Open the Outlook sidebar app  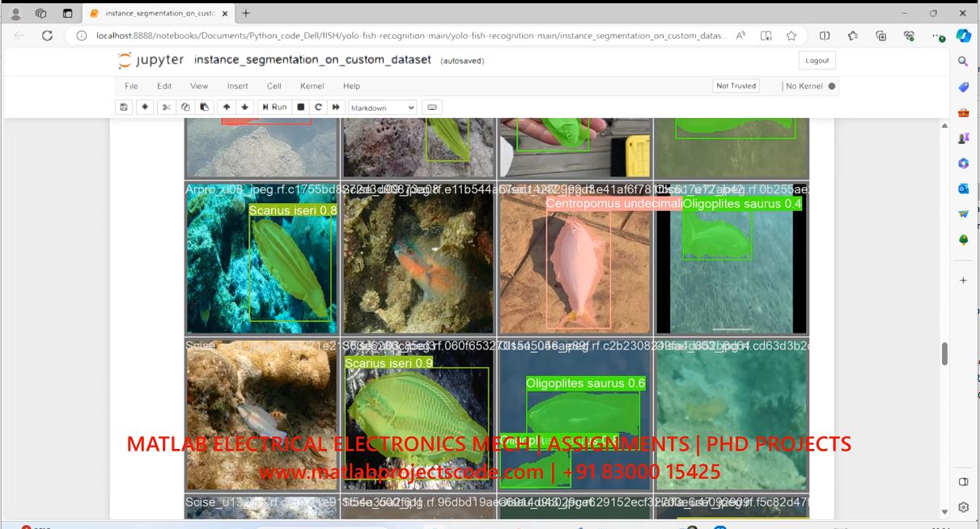coord(963,188)
